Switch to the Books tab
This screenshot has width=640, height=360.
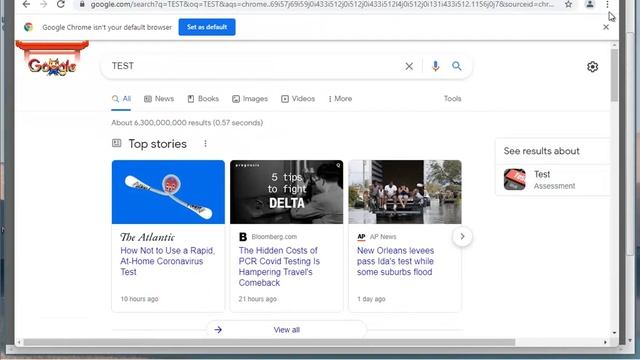point(203,99)
